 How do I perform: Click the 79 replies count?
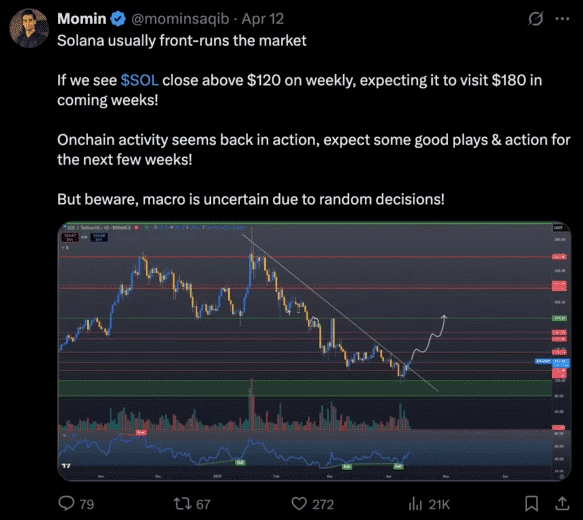click(x=87, y=504)
